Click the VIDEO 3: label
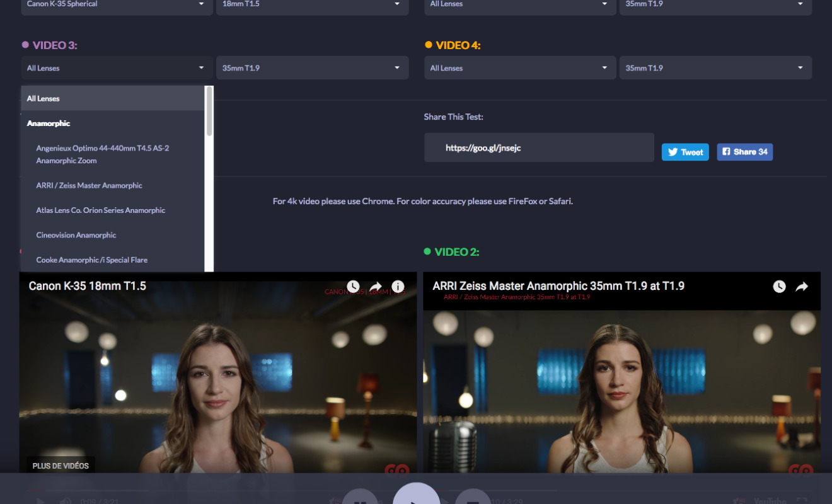Screen dimensions: 832x504 point(55,45)
